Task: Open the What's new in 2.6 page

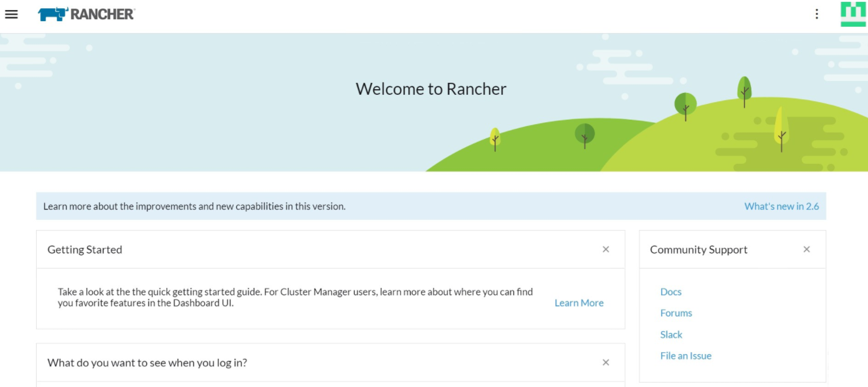Action: (x=781, y=206)
